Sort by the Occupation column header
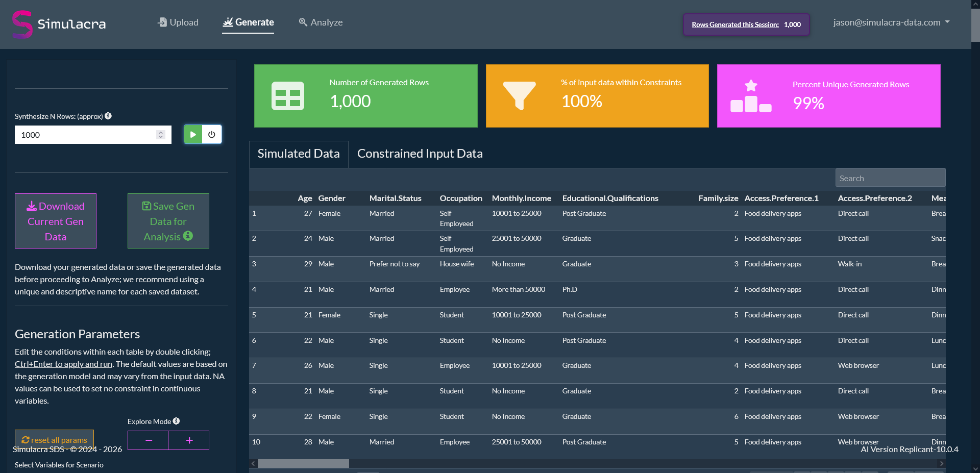 (x=461, y=198)
